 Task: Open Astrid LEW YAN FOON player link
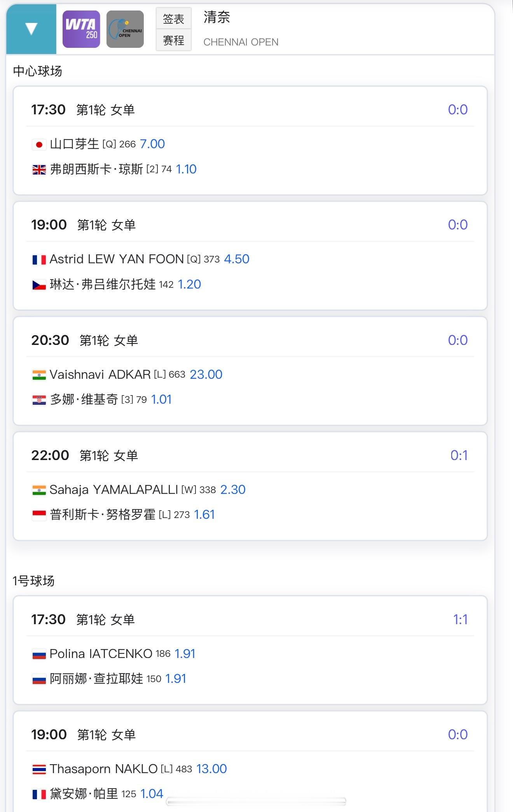(117, 259)
